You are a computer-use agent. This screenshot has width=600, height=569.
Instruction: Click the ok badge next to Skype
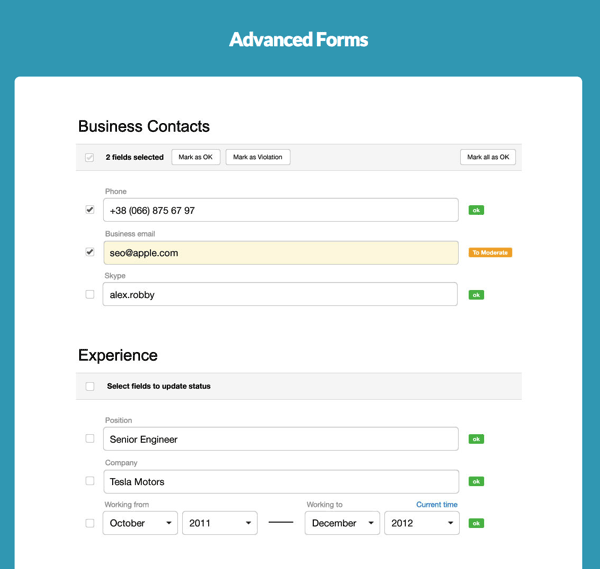pyautogui.click(x=476, y=295)
